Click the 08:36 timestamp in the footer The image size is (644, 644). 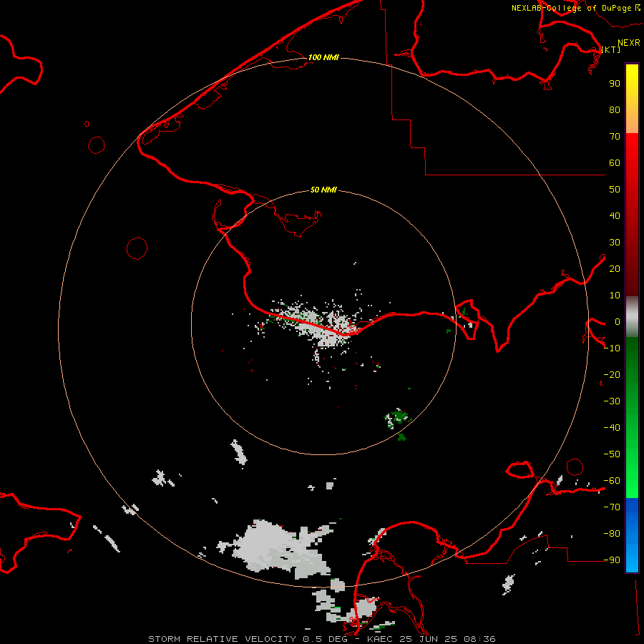click(479, 639)
